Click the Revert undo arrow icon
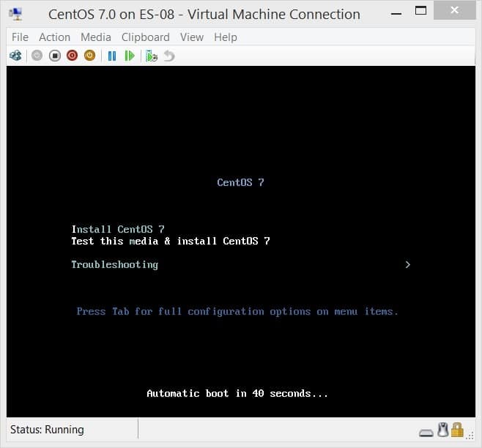The image size is (482, 448). [169, 56]
